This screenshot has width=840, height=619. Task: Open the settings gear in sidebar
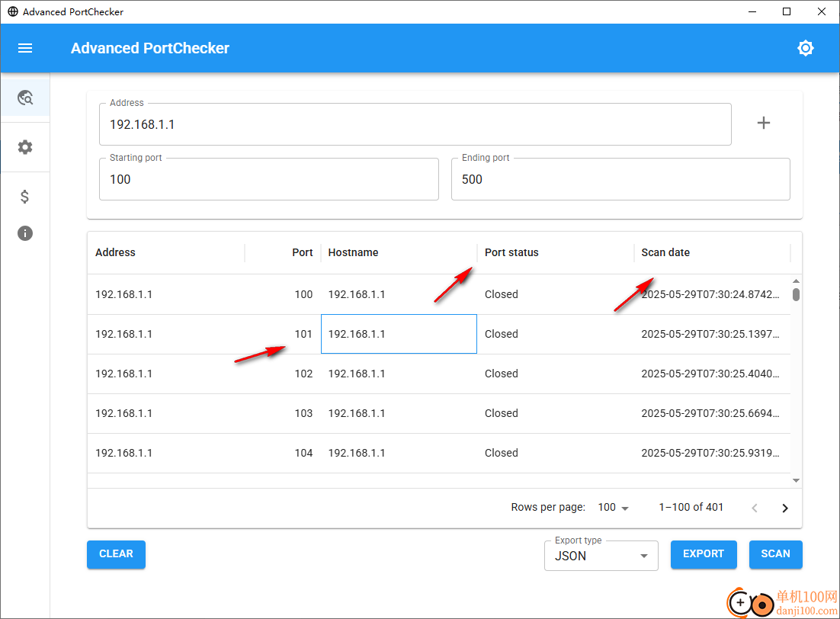click(25, 147)
